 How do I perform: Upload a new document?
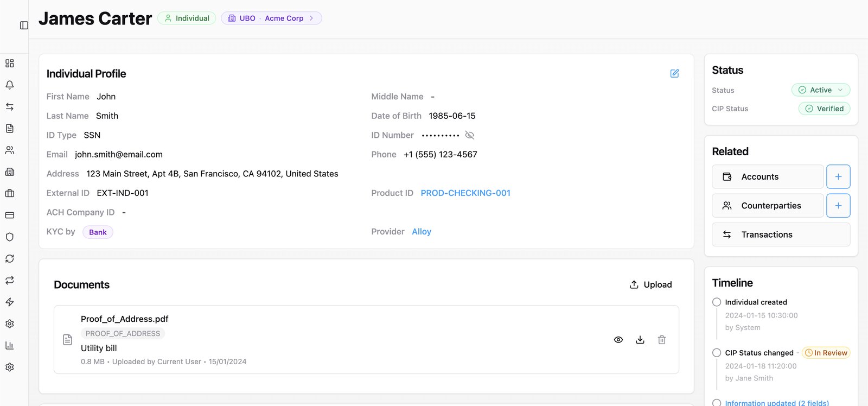[x=650, y=285]
